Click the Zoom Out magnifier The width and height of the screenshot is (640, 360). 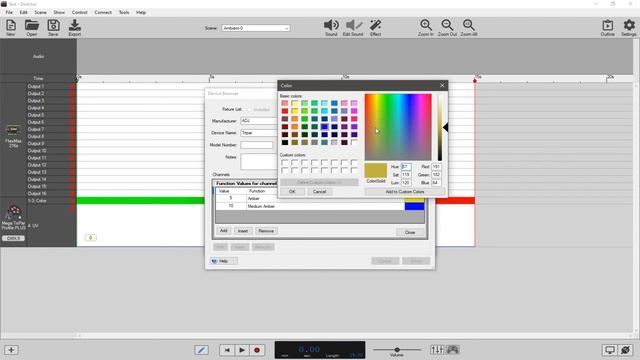pyautogui.click(x=447, y=25)
